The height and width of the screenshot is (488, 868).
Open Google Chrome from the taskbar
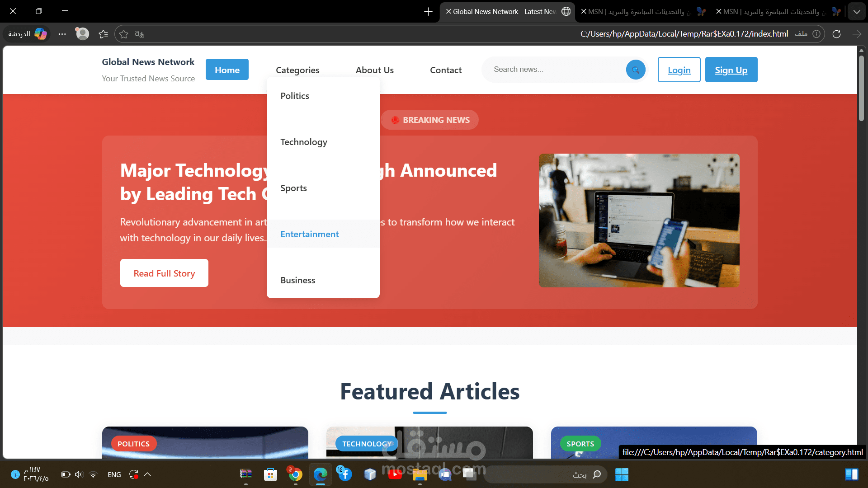[x=294, y=474]
